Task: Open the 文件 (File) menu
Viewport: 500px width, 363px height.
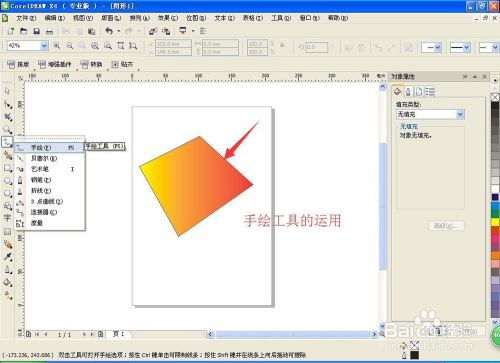Action: click(x=26, y=18)
